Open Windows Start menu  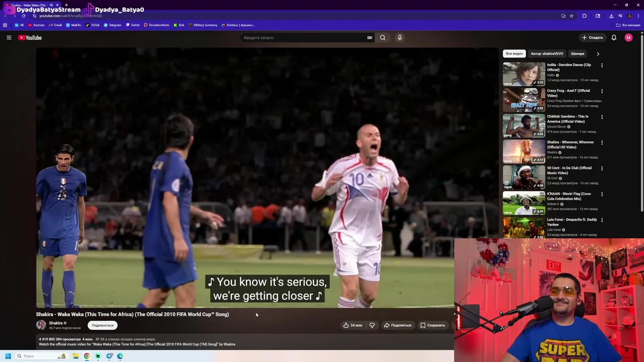point(8,356)
